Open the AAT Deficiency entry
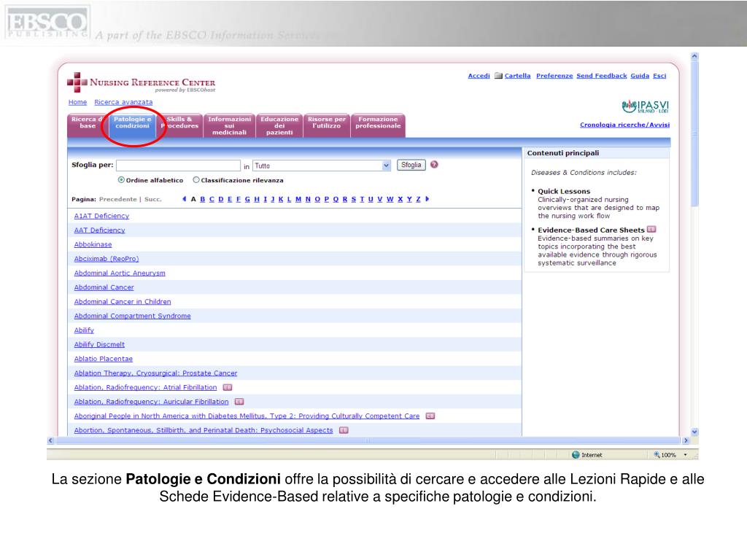Viewport: 747px width, 560px height. tap(99, 230)
